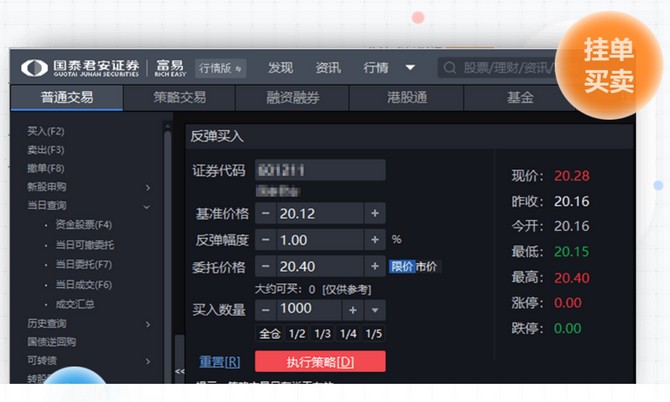
Task: Switch edition via 行情版 button
Action: [220, 68]
